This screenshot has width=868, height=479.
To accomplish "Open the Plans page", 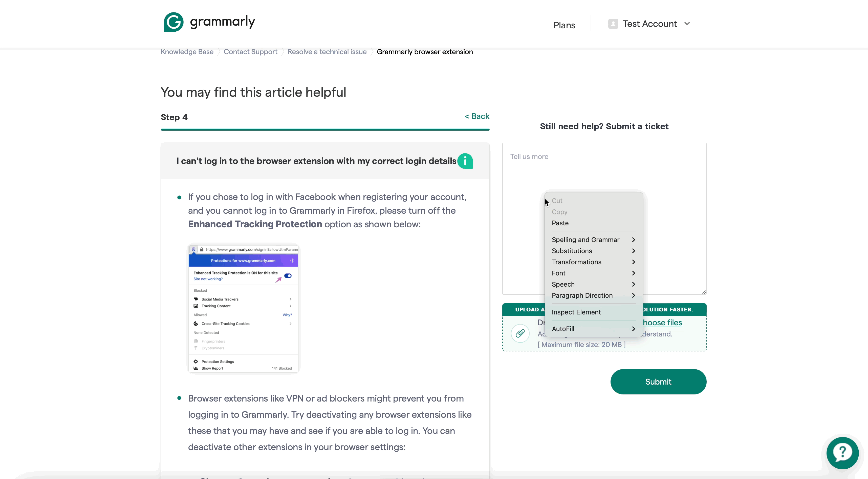I will pyautogui.click(x=564, y=25).
